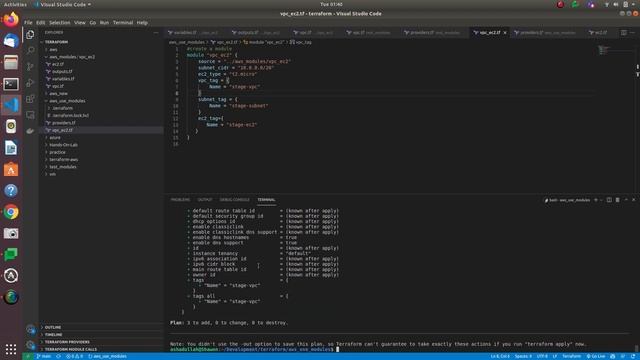Image resolution: width=640 pixels, height=360 pixels.
Task: Open the Explorer view in the activity bar
Action: point(30,35)
